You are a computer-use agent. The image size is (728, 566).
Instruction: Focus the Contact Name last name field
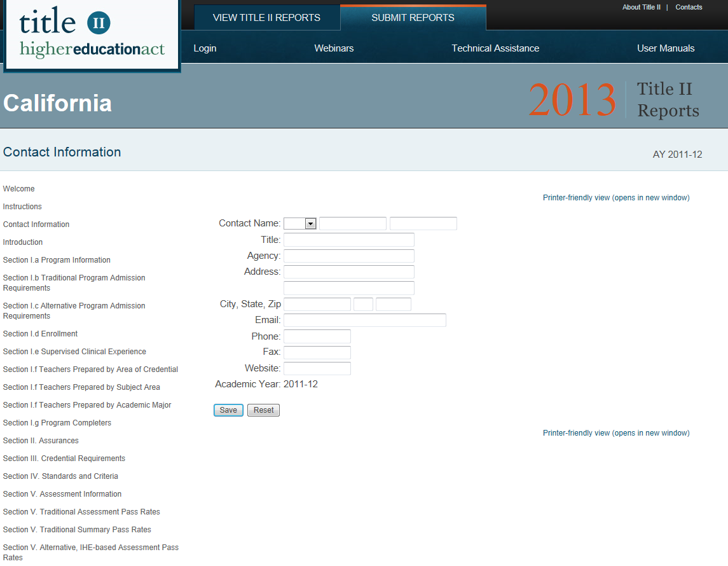(x=423, y=223)
